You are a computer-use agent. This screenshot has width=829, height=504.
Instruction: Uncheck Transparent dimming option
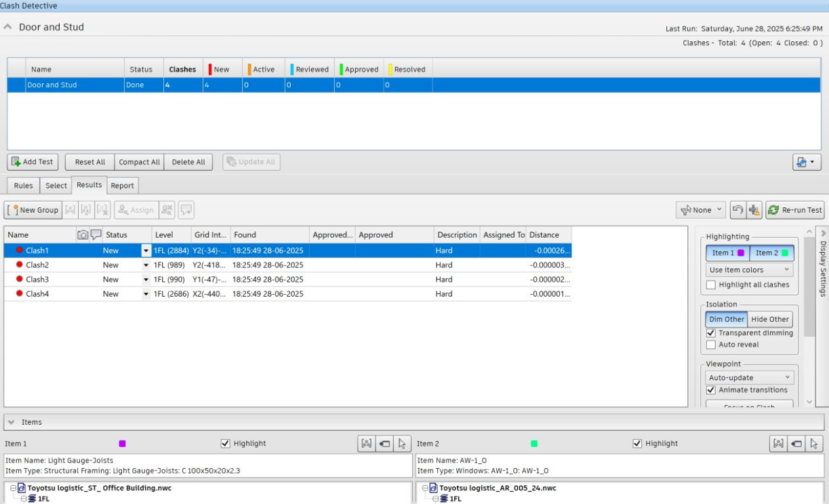tap(710, 333)
